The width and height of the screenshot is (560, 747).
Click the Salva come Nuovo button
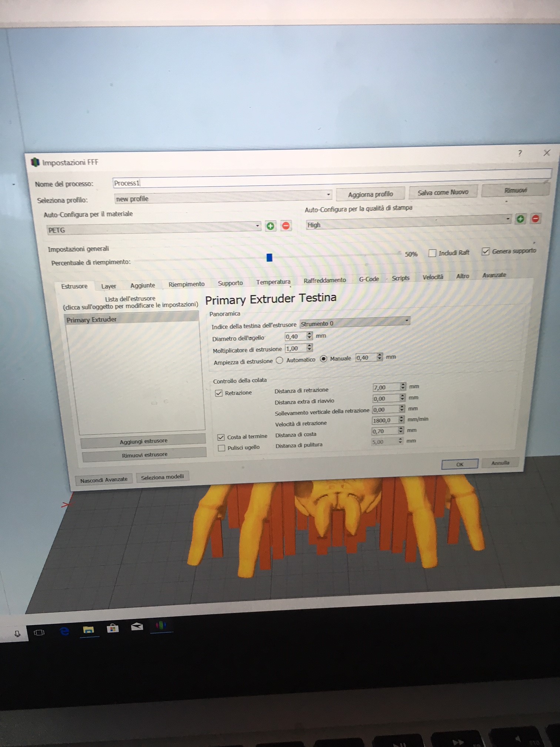pos(443,192)
